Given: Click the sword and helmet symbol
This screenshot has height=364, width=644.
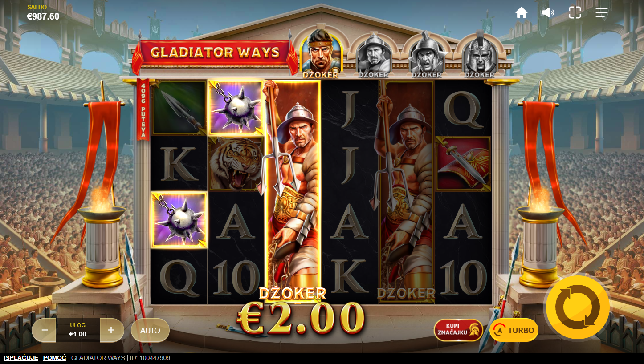Looking at the screenshot, I should (464, 164).
